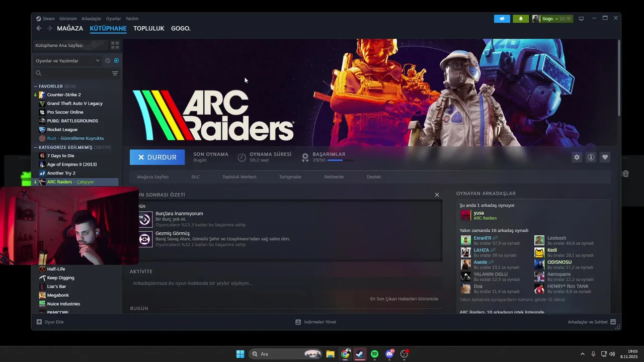Collapse the FAVORİLER category
This screenshot has width=644, height=362.
coord(36,86)
